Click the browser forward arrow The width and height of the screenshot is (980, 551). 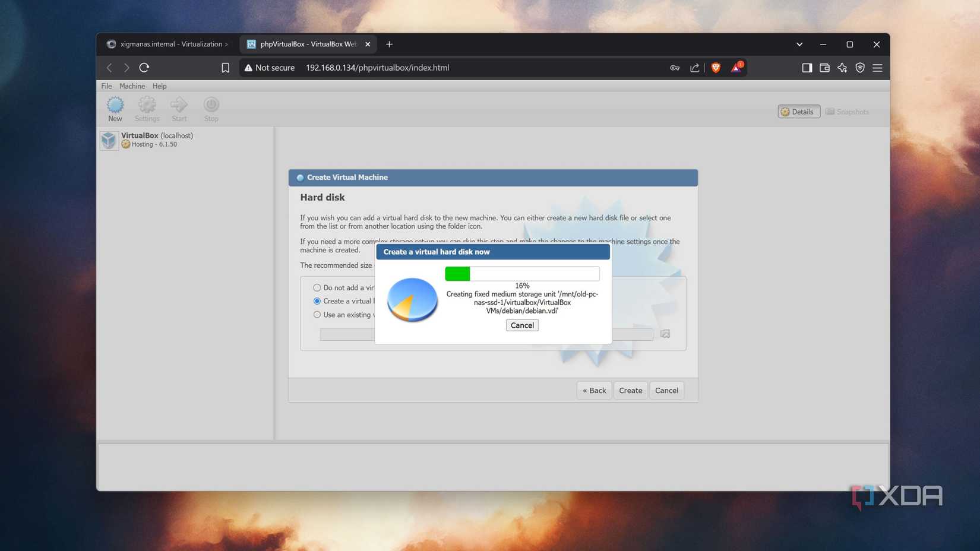[x=127, y=68]
